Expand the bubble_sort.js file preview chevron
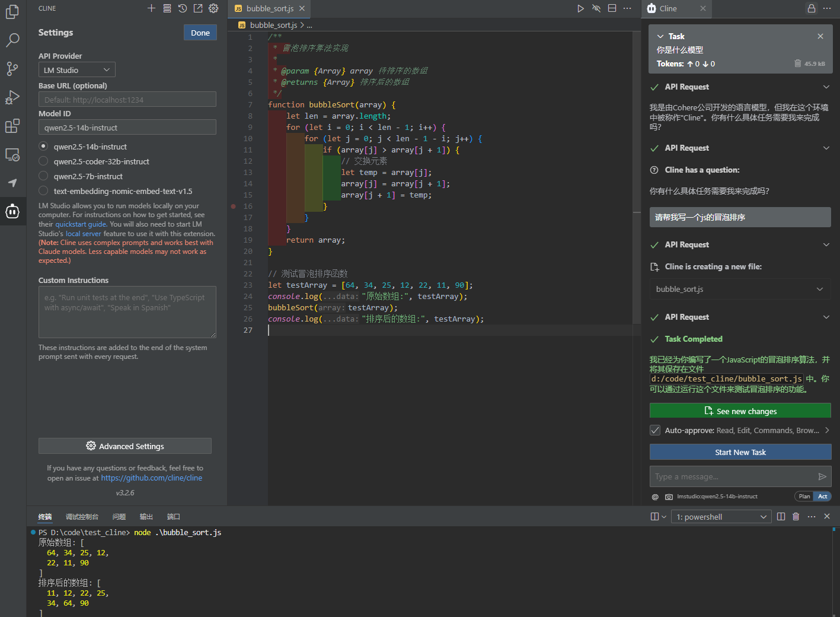The height and width of the screenshot is (617, 840). [820, 290]
